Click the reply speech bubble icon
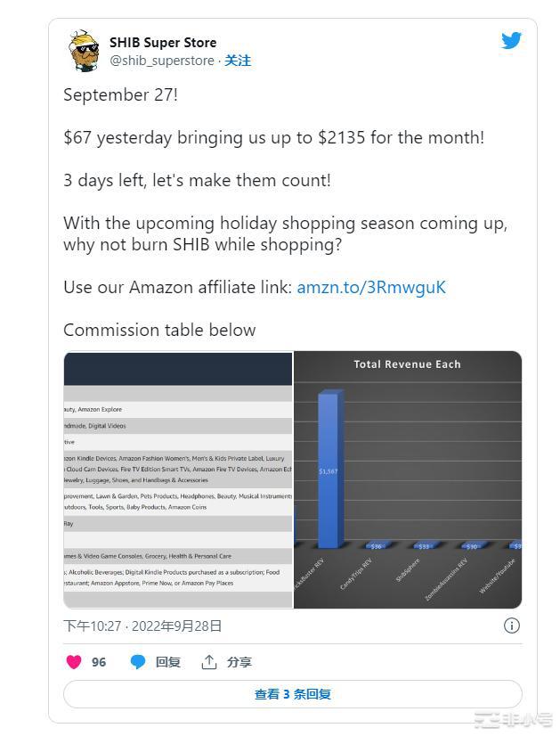The width and height of the screenshot is (560, 736). (138, 662)
